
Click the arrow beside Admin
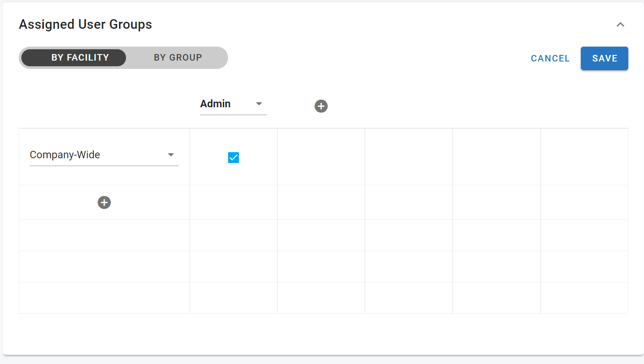click(259, 104)
